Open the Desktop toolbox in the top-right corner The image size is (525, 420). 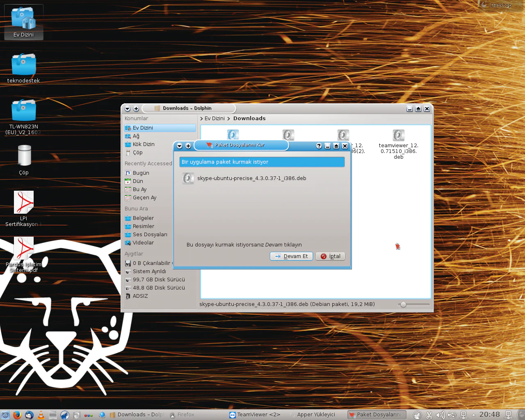[x=500, y=5]
